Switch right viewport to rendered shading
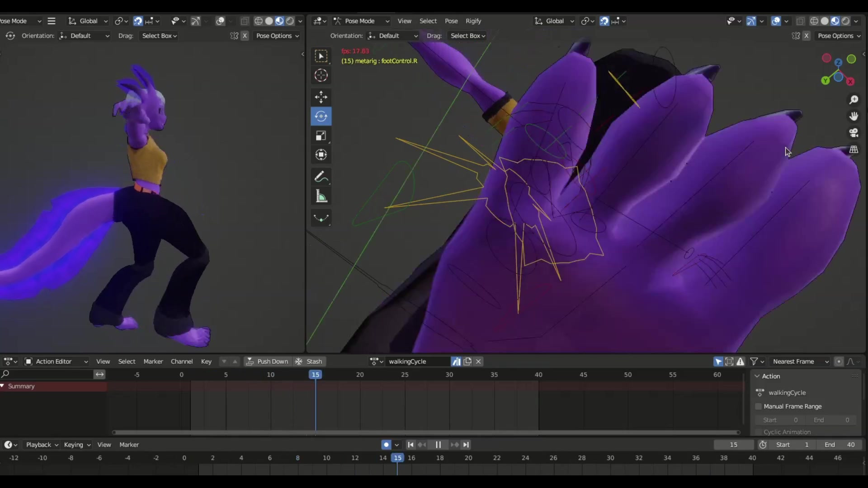Screen dimensions: 868x488 845,21
